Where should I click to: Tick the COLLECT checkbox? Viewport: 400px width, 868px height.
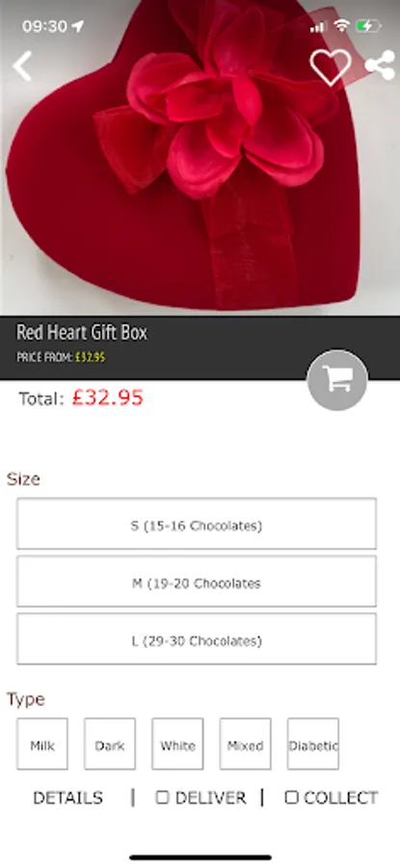291,798
